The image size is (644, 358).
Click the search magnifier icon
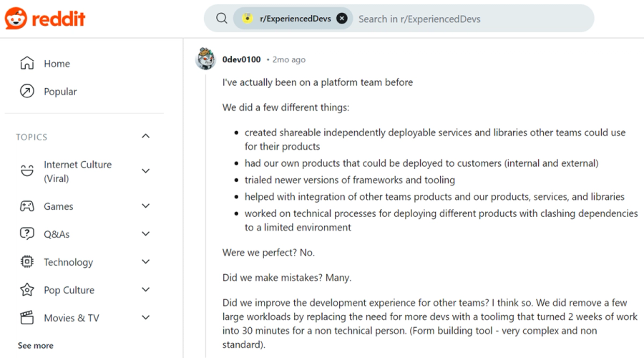[222, 19]
